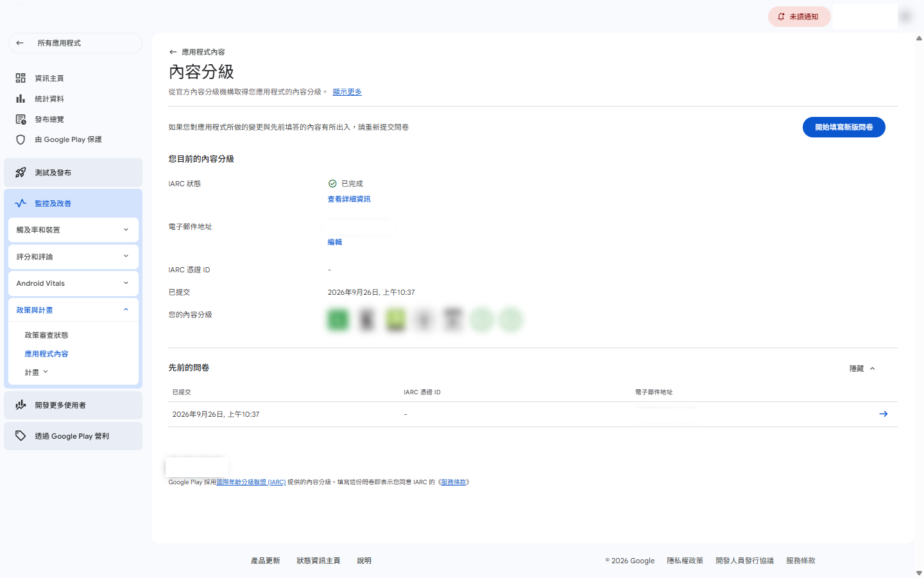Collapse the 政策與計畫 section

(73, 310)
